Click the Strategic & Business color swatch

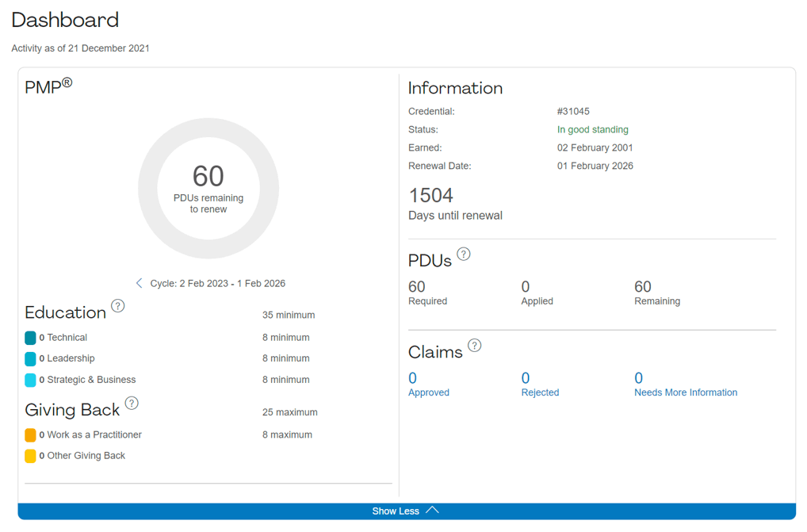click(x=30, y=380)
